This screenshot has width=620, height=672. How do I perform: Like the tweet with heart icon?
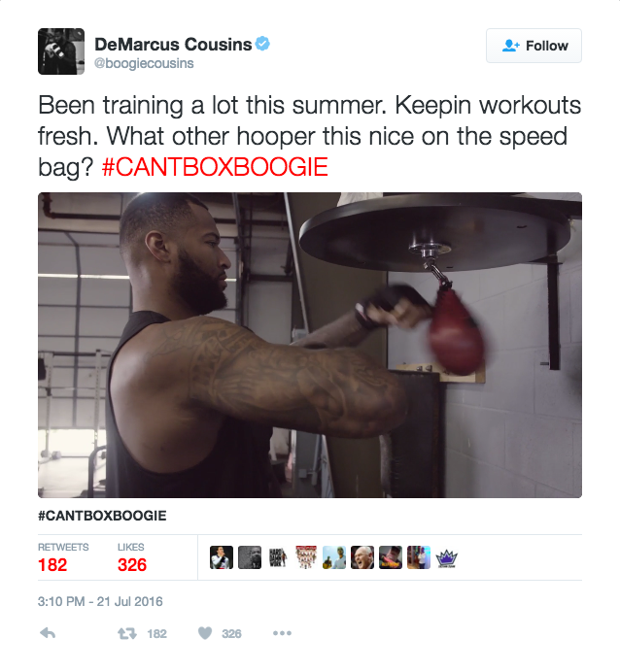(205, 633)
